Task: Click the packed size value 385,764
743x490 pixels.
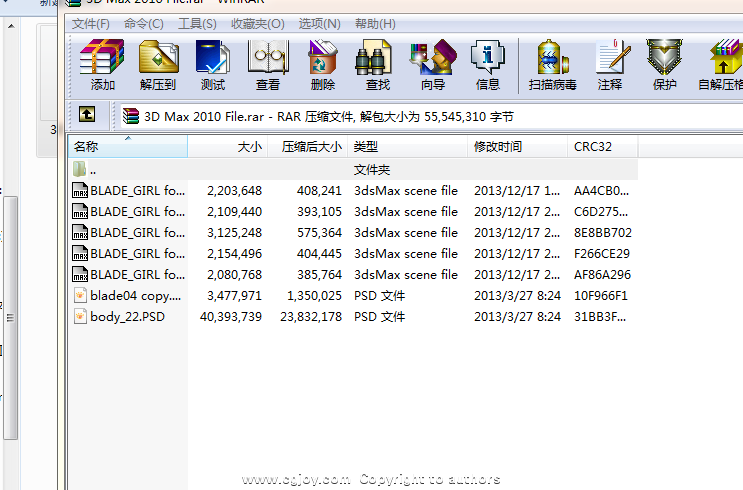Action: click(319, 274)
